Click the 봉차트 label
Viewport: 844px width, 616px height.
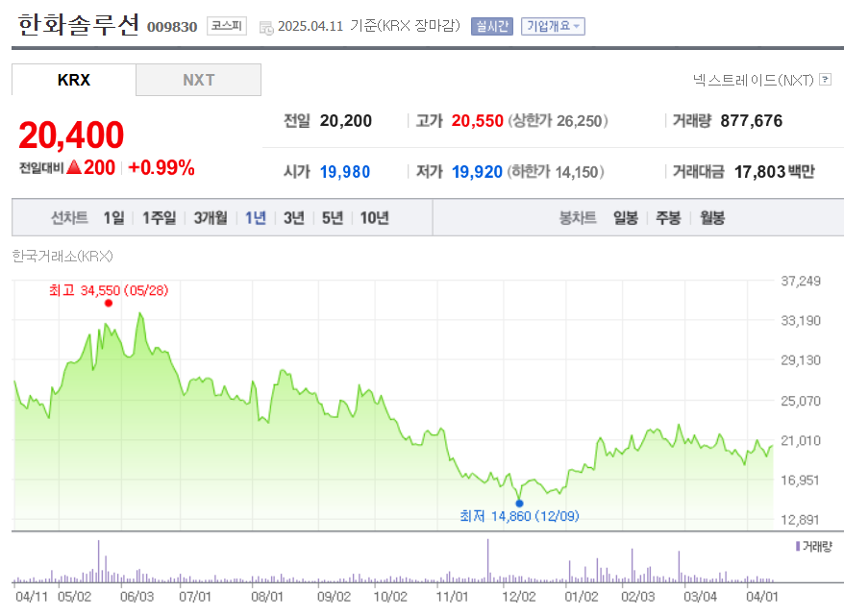coord(578,218)
